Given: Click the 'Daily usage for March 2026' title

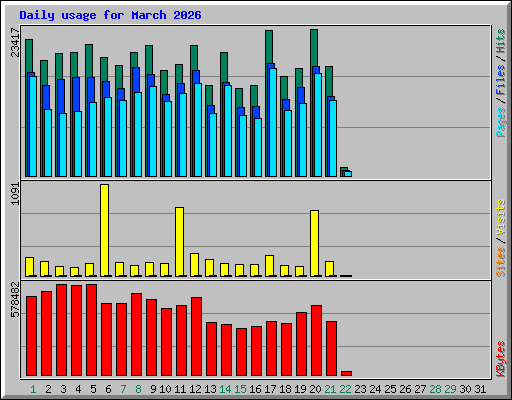Looking at the screenshot, I should click(110, 15).
